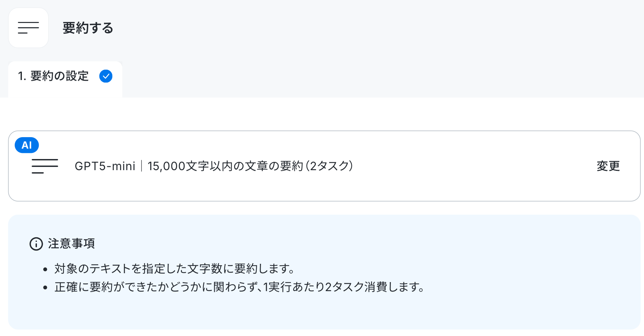This screenshot has width=644, height=336.
Task: Click the 変更 button to change the model
Action: click(x=608, y=166)
